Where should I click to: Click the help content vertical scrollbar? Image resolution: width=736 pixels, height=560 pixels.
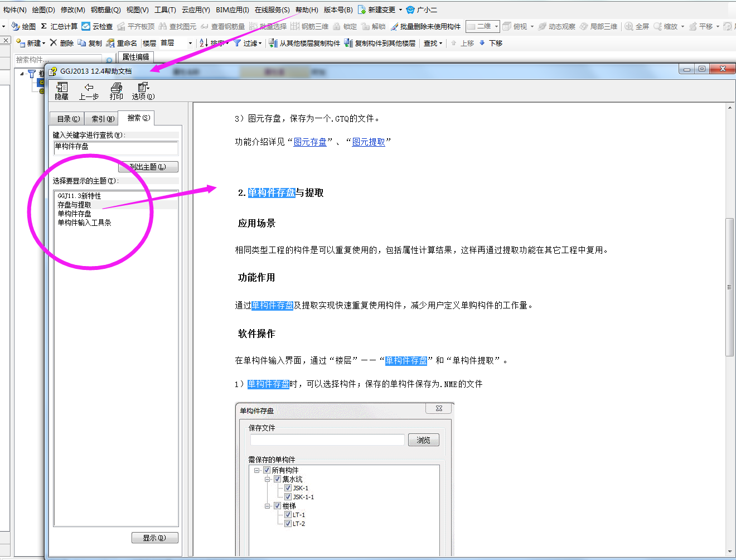tap(729, 287)
